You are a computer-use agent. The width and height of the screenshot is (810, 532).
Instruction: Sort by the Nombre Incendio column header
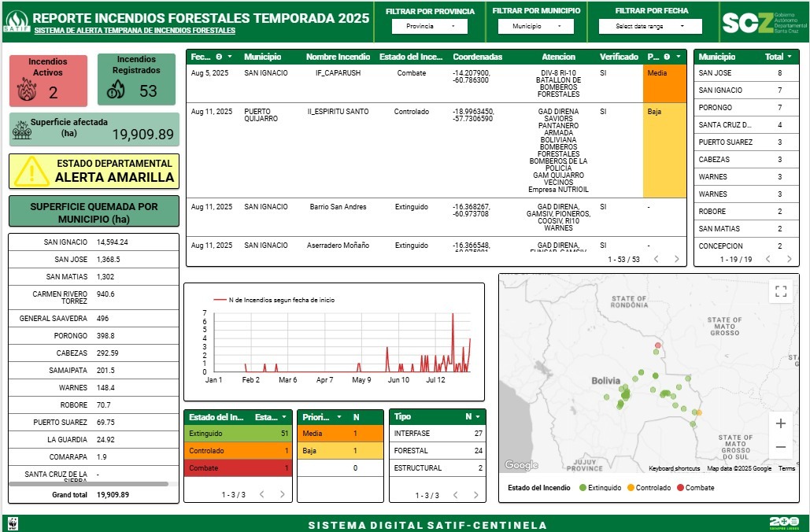[x=338, y=57]
